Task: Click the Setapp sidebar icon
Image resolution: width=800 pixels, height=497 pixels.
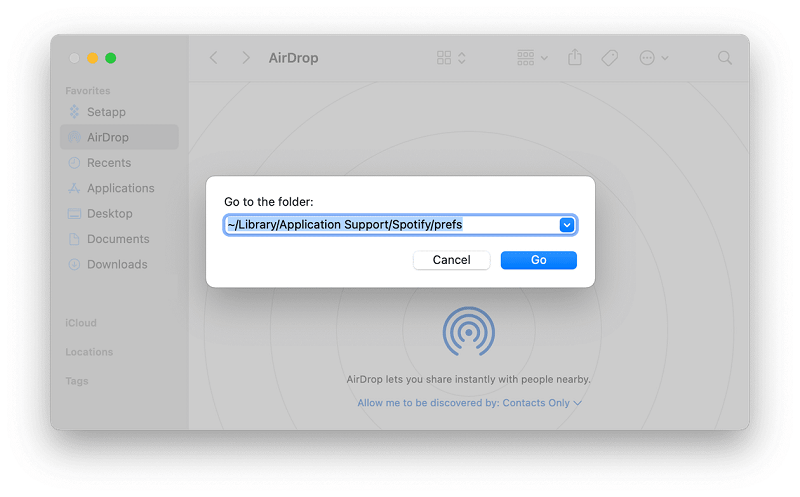Action: 74,112
